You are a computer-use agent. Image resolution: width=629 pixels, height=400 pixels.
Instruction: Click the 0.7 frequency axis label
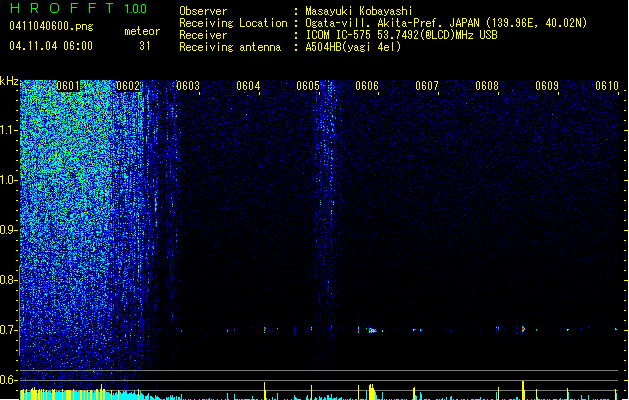coord(9,330)
